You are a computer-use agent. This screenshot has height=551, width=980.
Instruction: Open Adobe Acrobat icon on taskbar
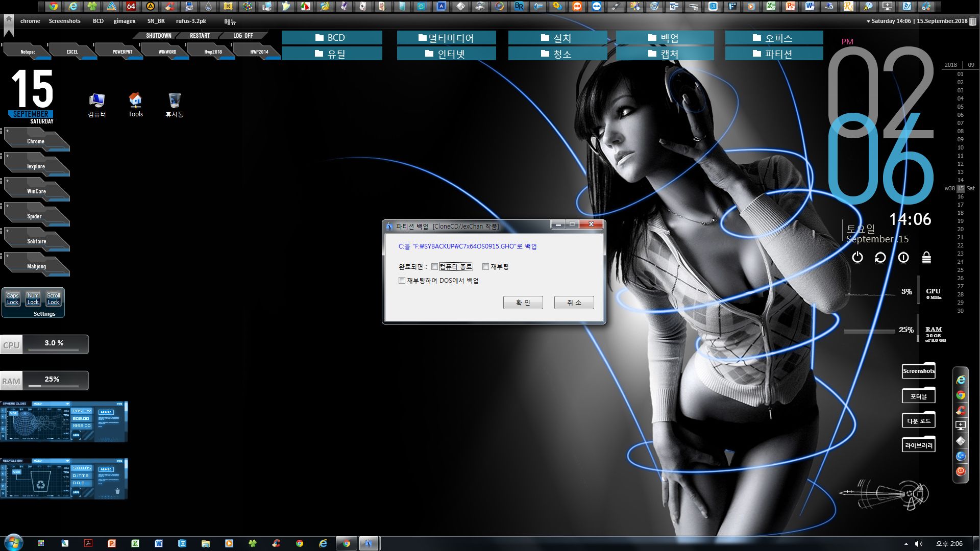pos(88,543)
